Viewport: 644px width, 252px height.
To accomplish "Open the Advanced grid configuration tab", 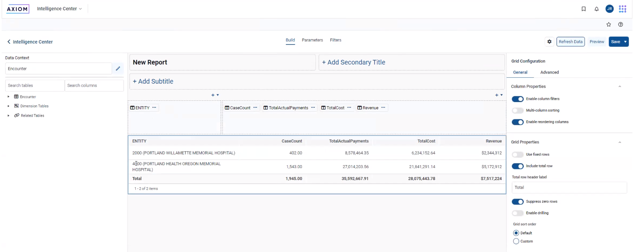I will click(550, 72).
